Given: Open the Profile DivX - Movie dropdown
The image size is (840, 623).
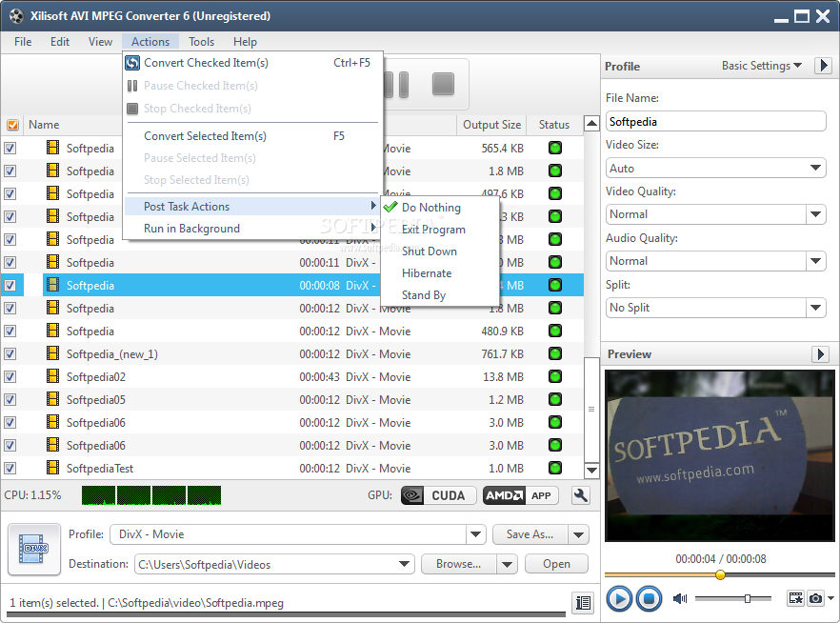Looking at the screenshot, I should coord(474,534).
